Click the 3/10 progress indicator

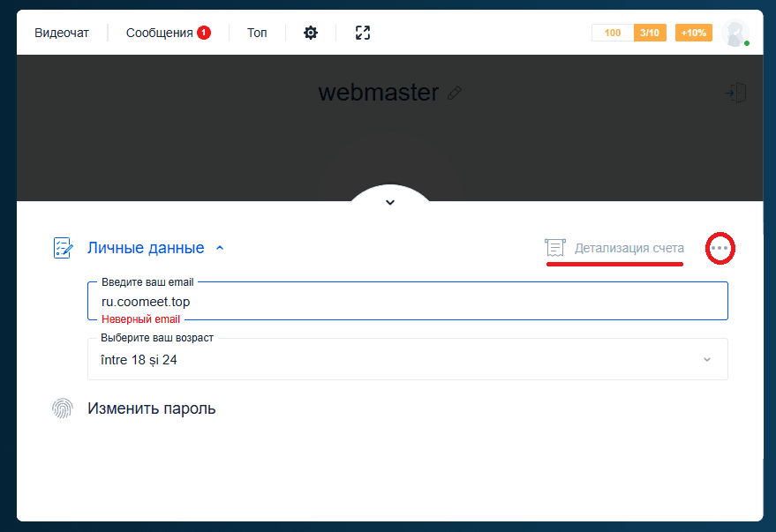pos(650,33)
